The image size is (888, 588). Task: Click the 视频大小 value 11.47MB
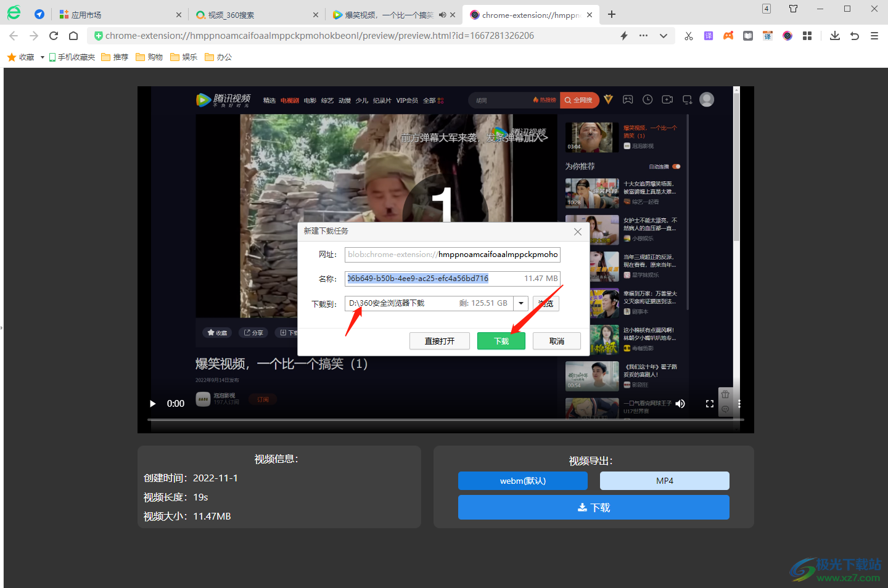pyautogui.click(x=212, y=517)
